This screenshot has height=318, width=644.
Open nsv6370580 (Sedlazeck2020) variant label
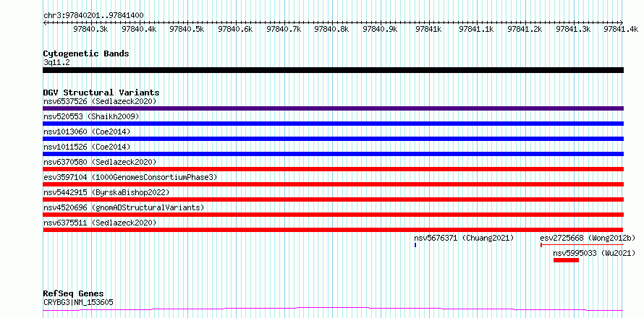(x=100, y=162)
